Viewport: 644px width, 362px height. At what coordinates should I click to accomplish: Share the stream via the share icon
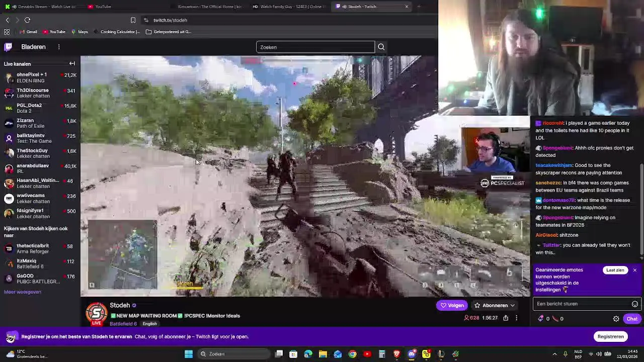point(506,318)
